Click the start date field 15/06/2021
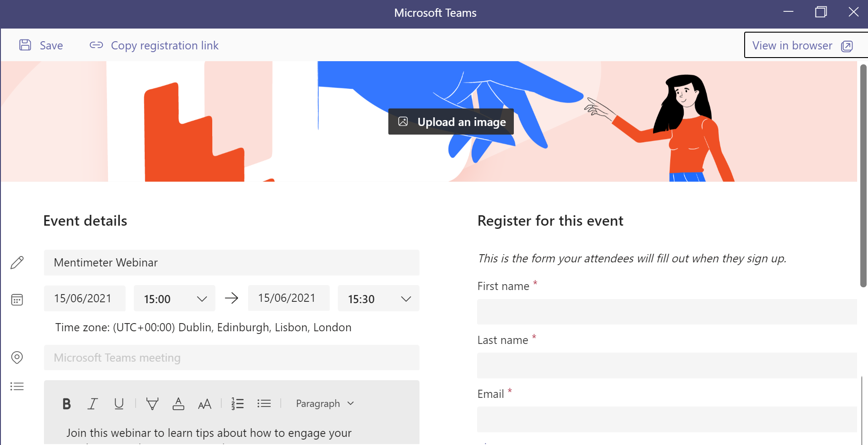Screen dimensions: 868x445 85,298
